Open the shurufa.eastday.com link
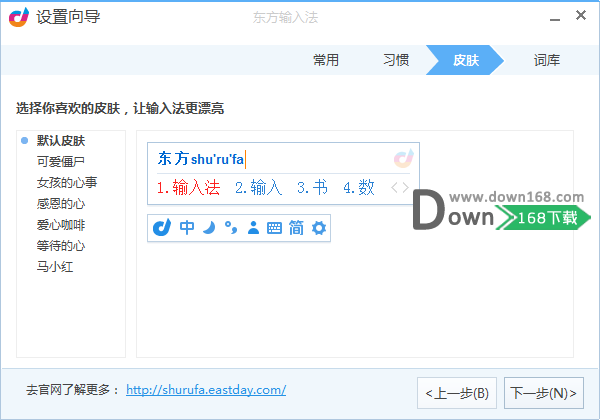The image size is (600, 420). pyautogui.click(x=206, y=390)
